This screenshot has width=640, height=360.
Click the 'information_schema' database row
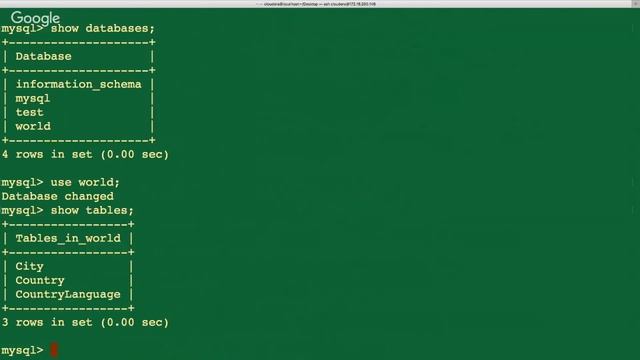point(78,84)
